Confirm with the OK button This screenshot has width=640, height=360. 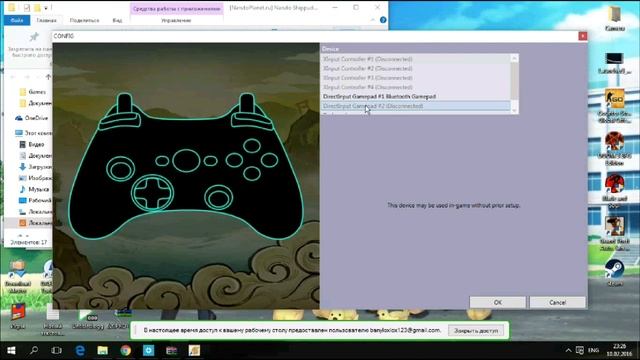pos(498,302)
